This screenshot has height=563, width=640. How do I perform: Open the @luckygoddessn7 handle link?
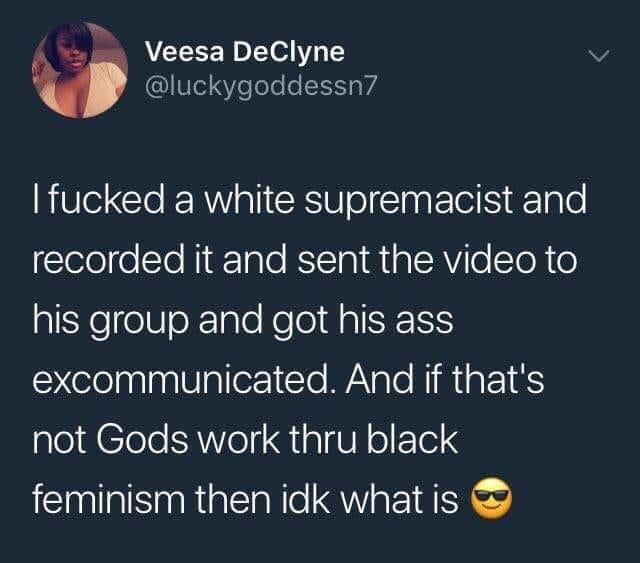(260, 86)
